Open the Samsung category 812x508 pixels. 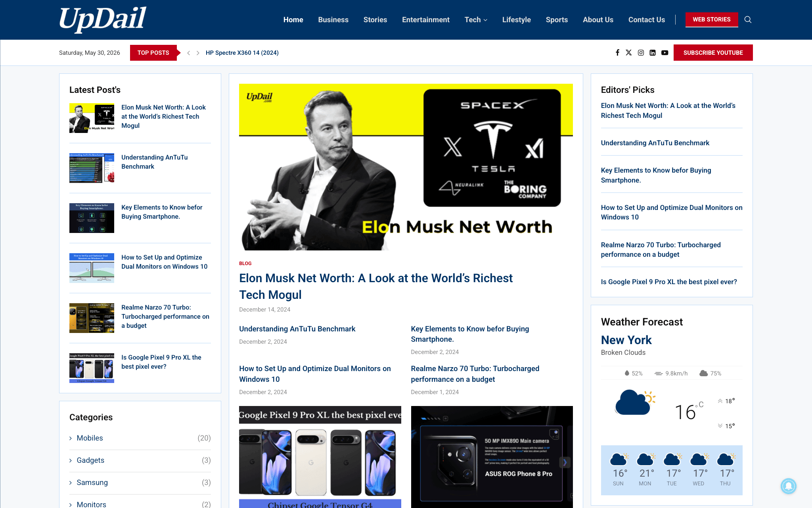pyautogui.click(x=92, y=482)
